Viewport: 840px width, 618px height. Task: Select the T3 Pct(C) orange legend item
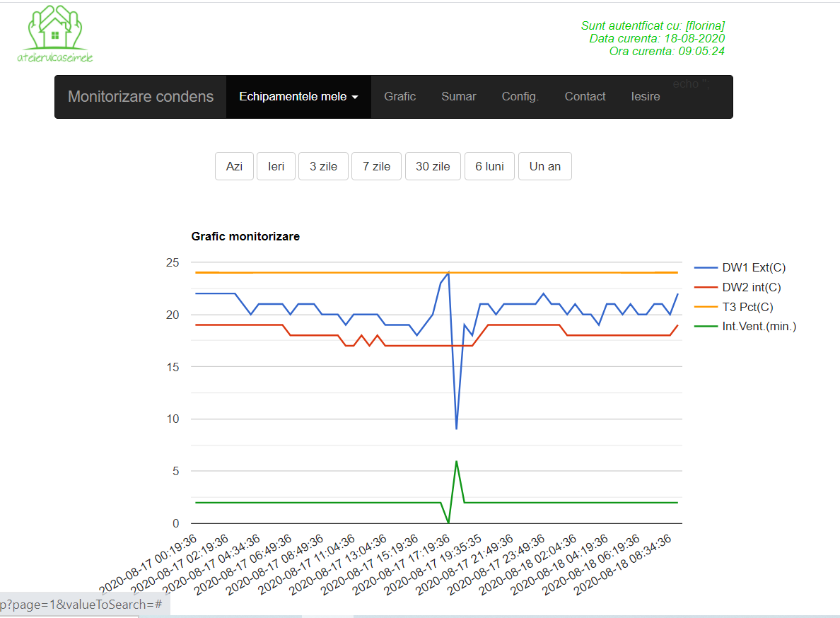[747, 308]
